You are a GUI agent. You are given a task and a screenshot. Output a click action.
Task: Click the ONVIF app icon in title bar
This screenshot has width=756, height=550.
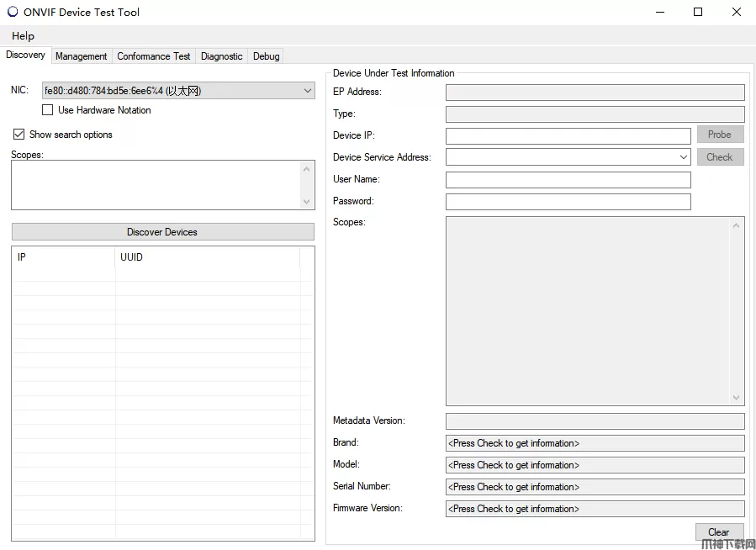tap(13, 12)
